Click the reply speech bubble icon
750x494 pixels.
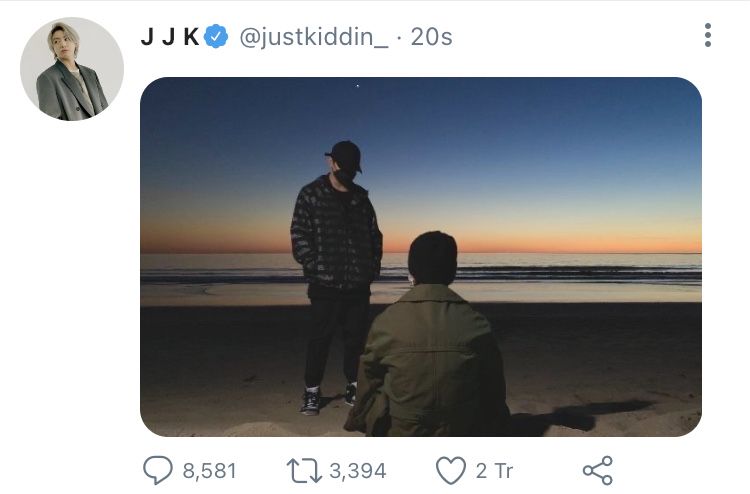(158, 470)
